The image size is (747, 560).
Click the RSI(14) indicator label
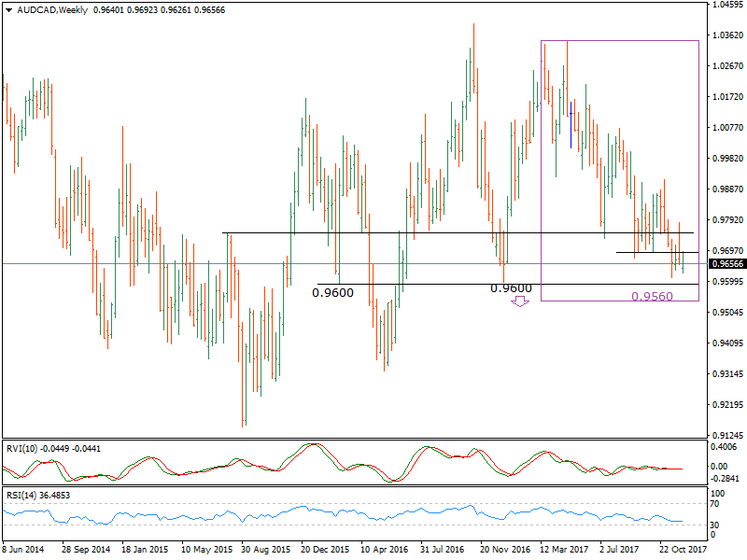[23, 496]
